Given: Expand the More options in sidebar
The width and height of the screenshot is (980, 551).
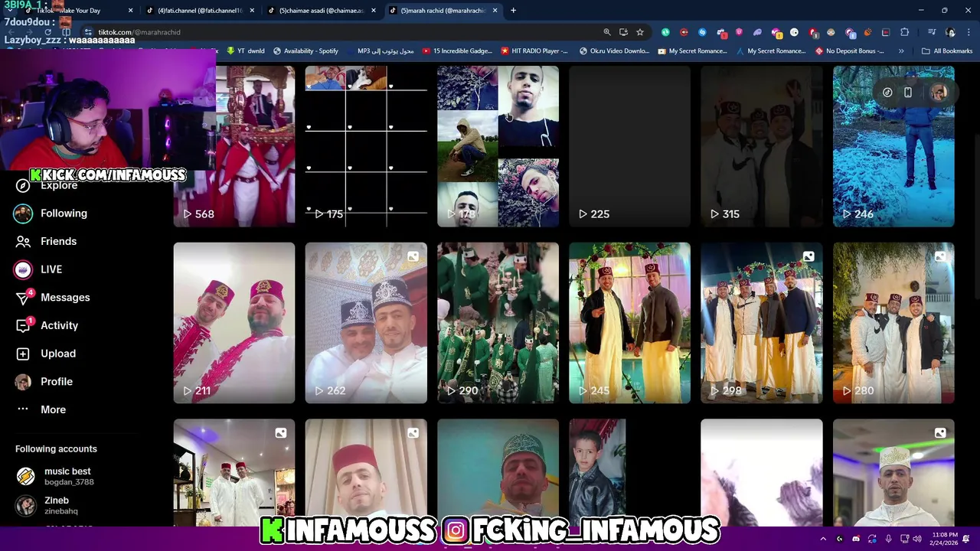Looking at the screenshot, I should point(41,409).
